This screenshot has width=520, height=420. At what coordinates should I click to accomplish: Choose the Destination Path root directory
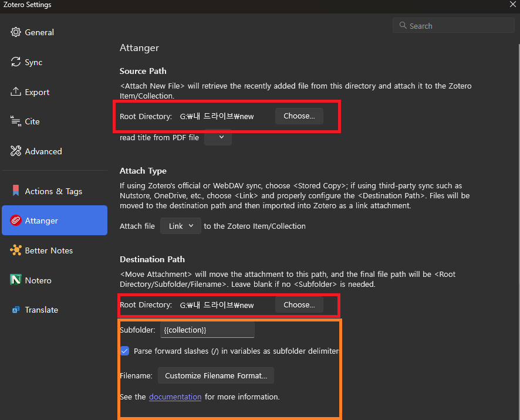[299, 305]
